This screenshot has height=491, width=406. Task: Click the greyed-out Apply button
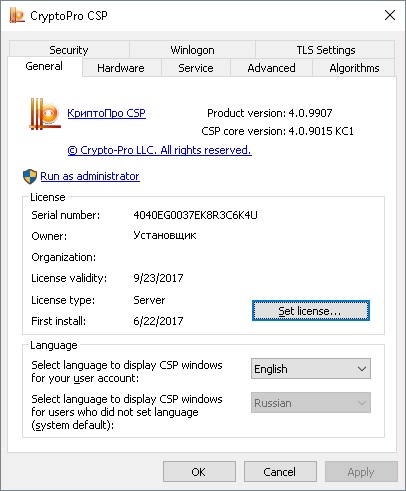(x=361, y=472)
